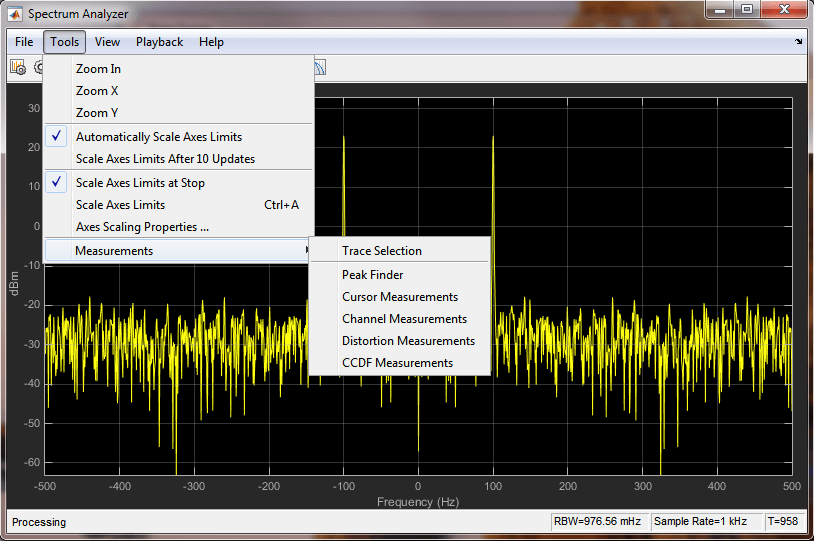Click the dock arrow icon at menu bar right
Image resolution: width=814 pixels, height=541 pixels.
click(798, 42)
